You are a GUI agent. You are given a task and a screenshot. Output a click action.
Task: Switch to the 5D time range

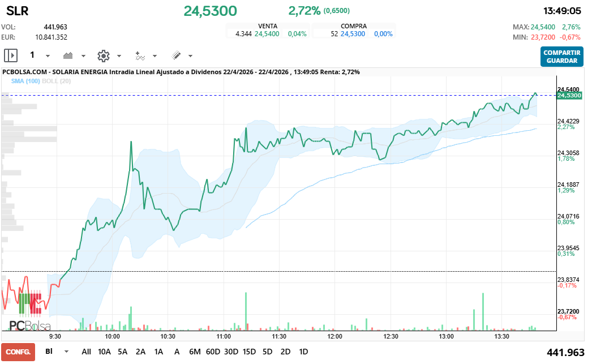[x=267, y=352]
